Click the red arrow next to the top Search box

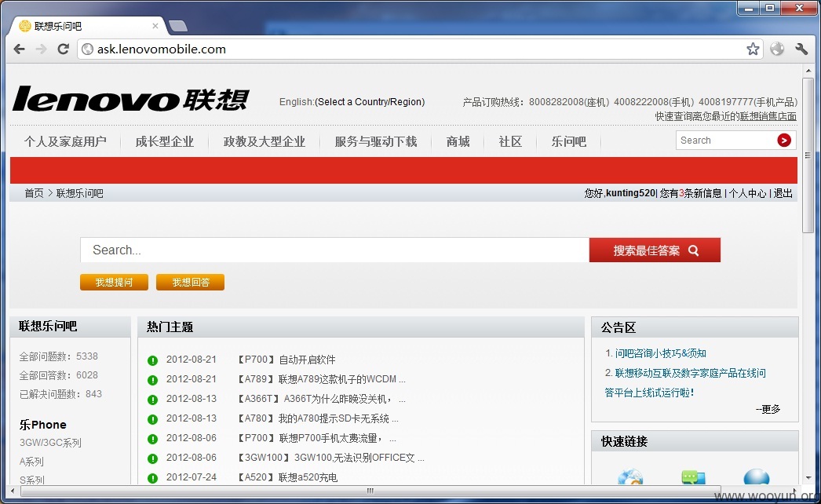[784, 141]
